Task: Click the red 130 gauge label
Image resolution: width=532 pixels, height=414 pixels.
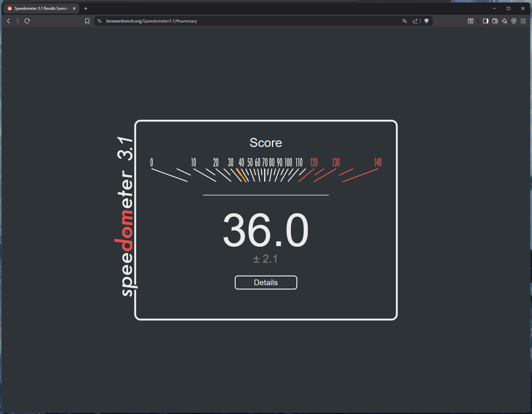Action: point(336,162)
